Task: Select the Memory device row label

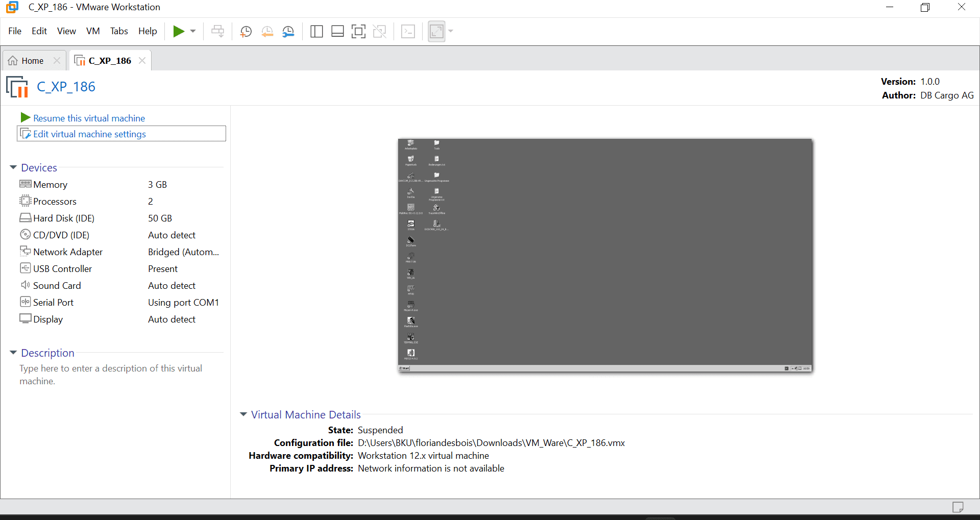Action: click(50, 185)
